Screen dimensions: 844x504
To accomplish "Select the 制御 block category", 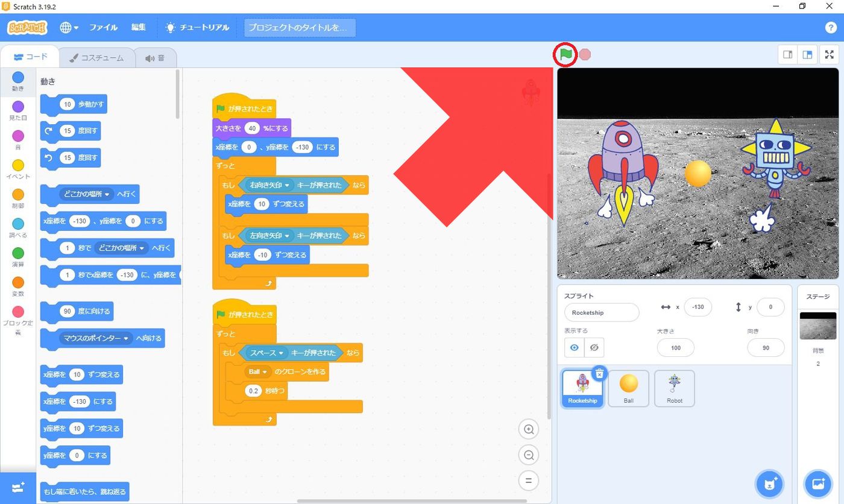I will pos(18,199).
